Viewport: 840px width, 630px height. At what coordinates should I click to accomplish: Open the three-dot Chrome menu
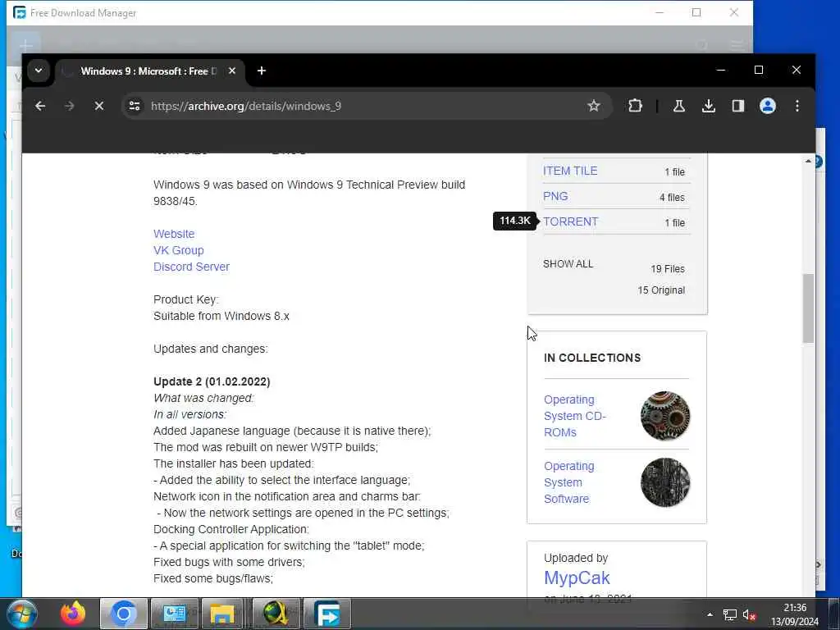[797, 106]
